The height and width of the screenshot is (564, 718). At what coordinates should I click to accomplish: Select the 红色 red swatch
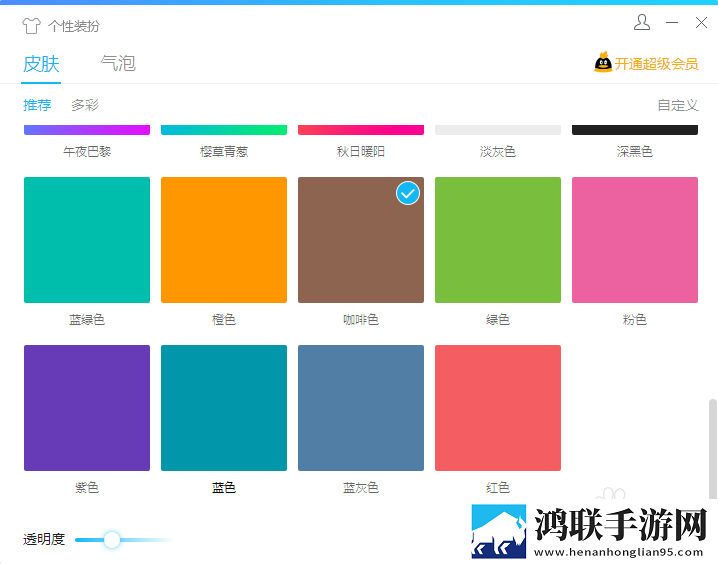(x=498, y=408)
